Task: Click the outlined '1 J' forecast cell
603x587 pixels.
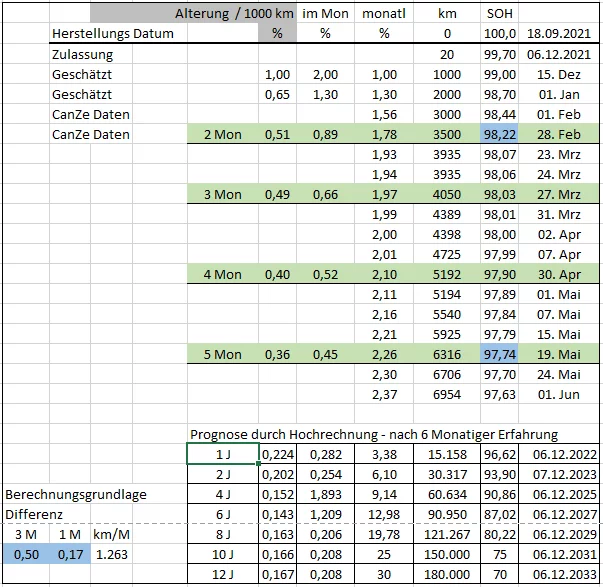Action: click(x=222, y=455)
